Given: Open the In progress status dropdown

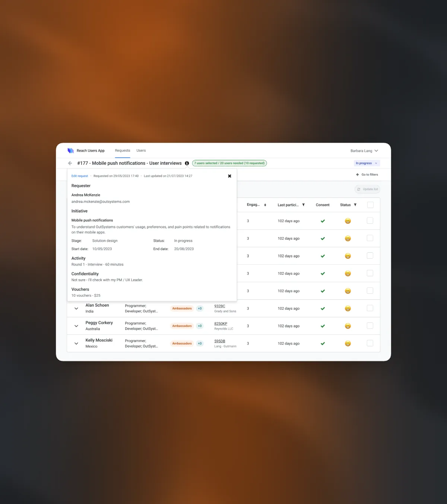Looking at the screenshot, I should click(x=367, y=163).
